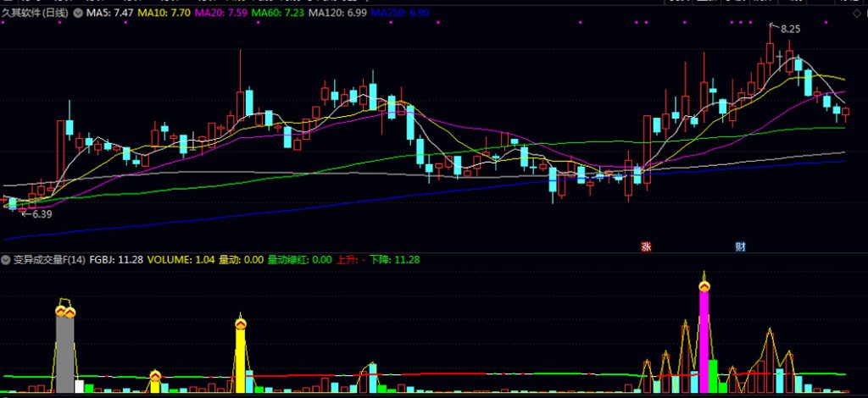The width and height of the screenshot is (868, 398).
Task: Click the red 涨 event marker
Action: [646, 247]
